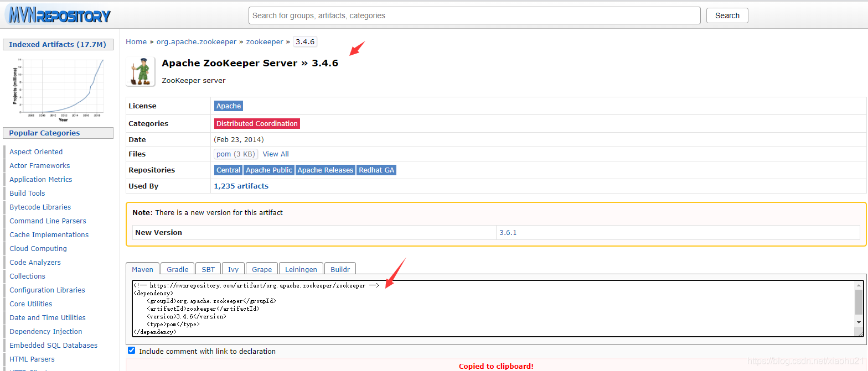Switch to the Gradle tab
This screenshot has height=371, width=868.
pyautogui.click(x=178, y=269)
